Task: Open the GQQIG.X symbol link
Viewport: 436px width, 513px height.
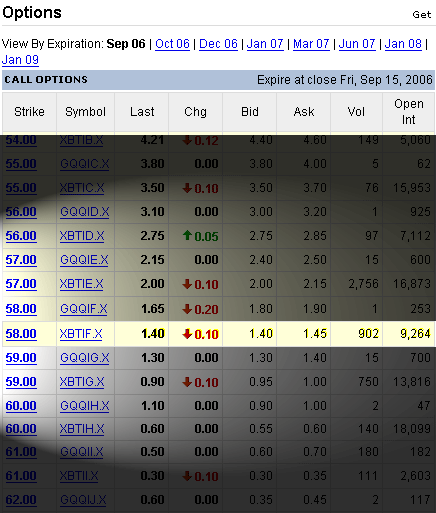Action: coord(85,358)
